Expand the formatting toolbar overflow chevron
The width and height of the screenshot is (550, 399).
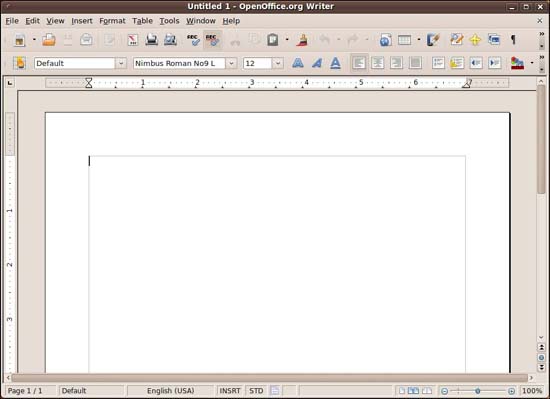(542, 57)
